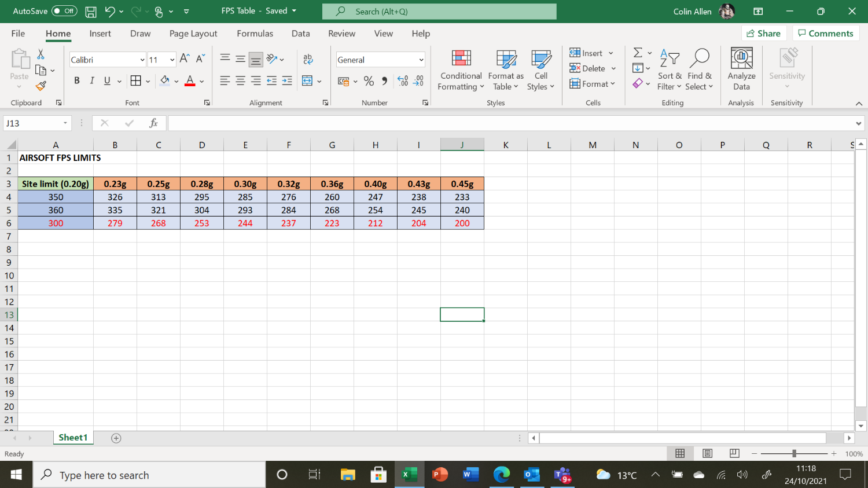The image size is (868, 488).
Task: Toggle AutoSave on
Action: coord(64,11)
